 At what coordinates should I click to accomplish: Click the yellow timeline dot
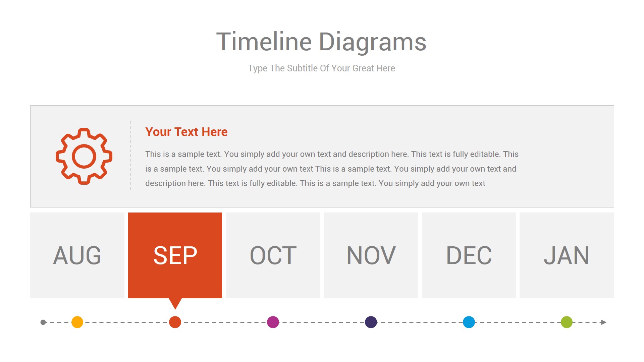click(77, 322)
